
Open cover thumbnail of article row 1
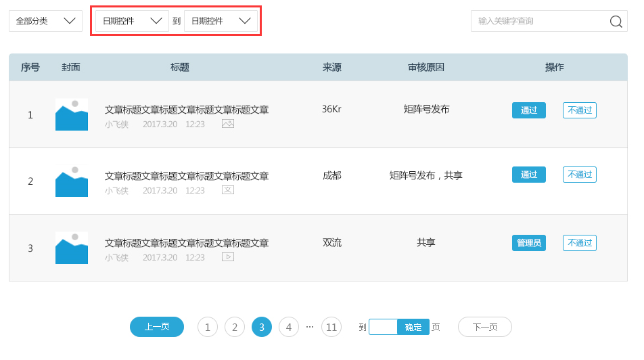[72, 114]
